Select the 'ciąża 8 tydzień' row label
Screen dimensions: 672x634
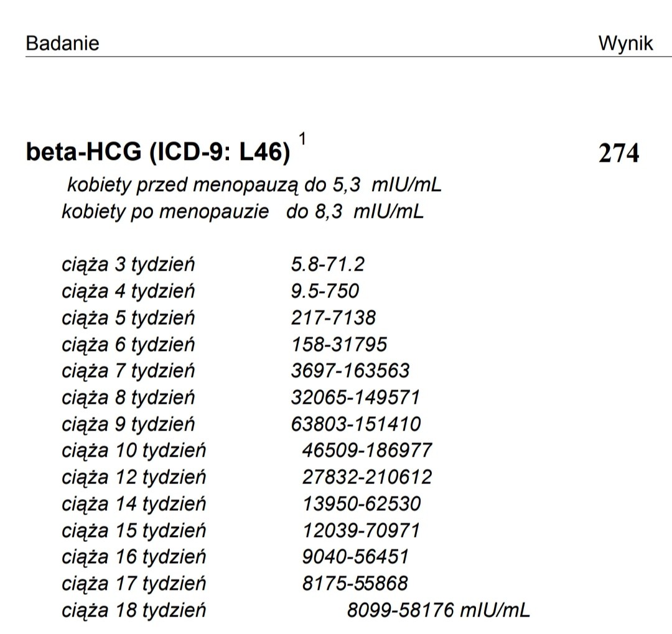(x=128, y=397)
